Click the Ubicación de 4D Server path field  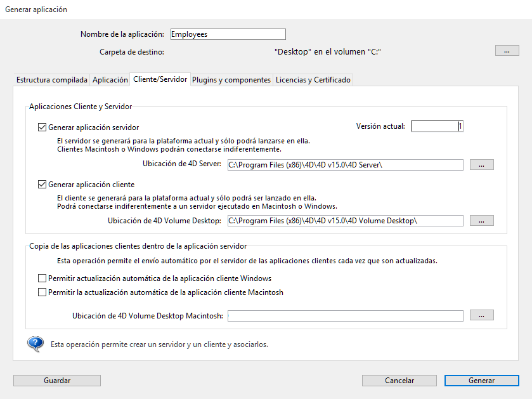coord(345,165)
